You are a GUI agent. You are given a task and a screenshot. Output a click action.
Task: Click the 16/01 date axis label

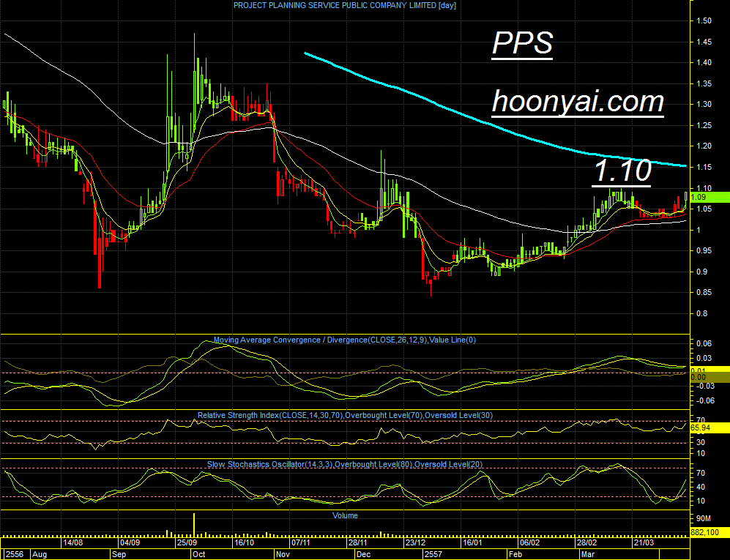(x=472, y=542)
